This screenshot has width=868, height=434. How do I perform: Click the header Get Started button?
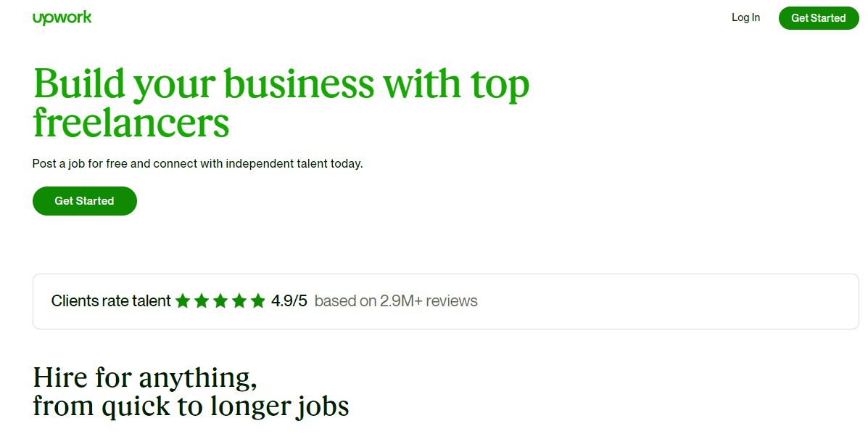point(818,17)
